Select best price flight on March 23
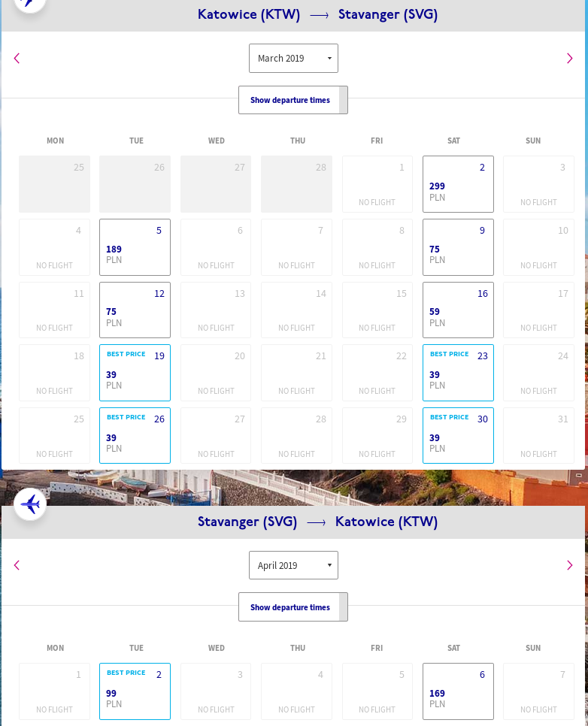Image resolution: width=588 pixels, height=726 pixels. pos(458,373)
